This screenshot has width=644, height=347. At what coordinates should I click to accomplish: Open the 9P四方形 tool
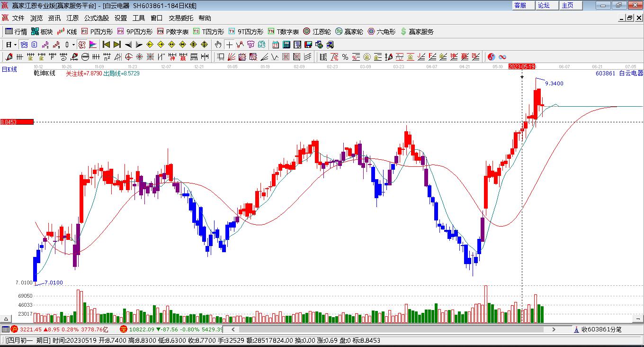click(x=134, y=32)
